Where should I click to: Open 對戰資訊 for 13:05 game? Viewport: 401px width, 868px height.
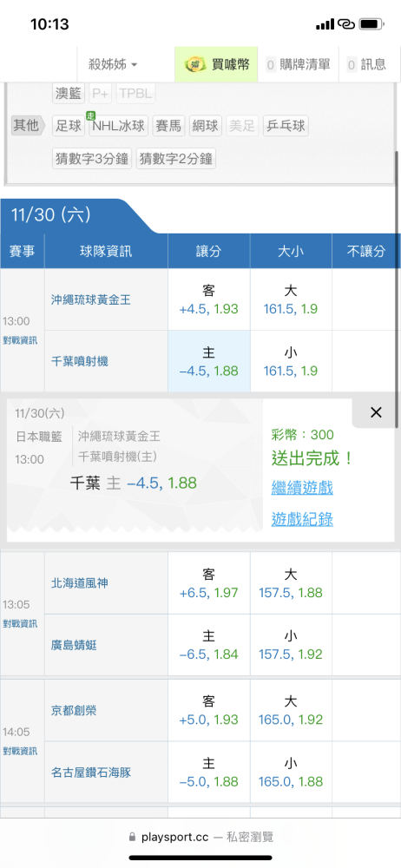(20, 624)
